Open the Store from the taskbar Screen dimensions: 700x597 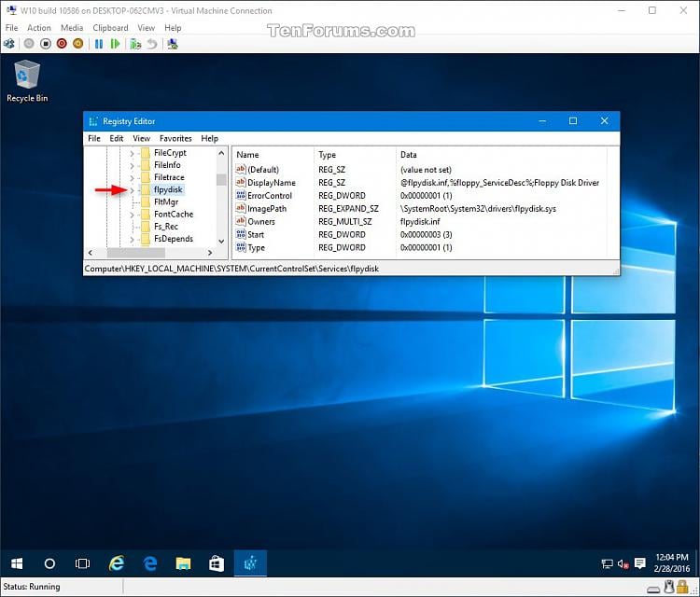[x=217, y=563]
